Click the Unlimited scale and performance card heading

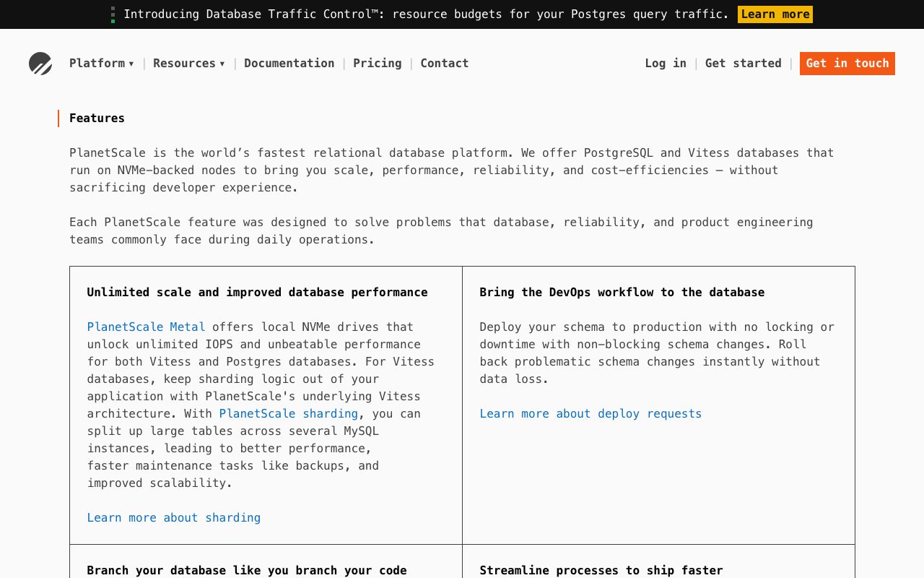(x=258, y=293)
